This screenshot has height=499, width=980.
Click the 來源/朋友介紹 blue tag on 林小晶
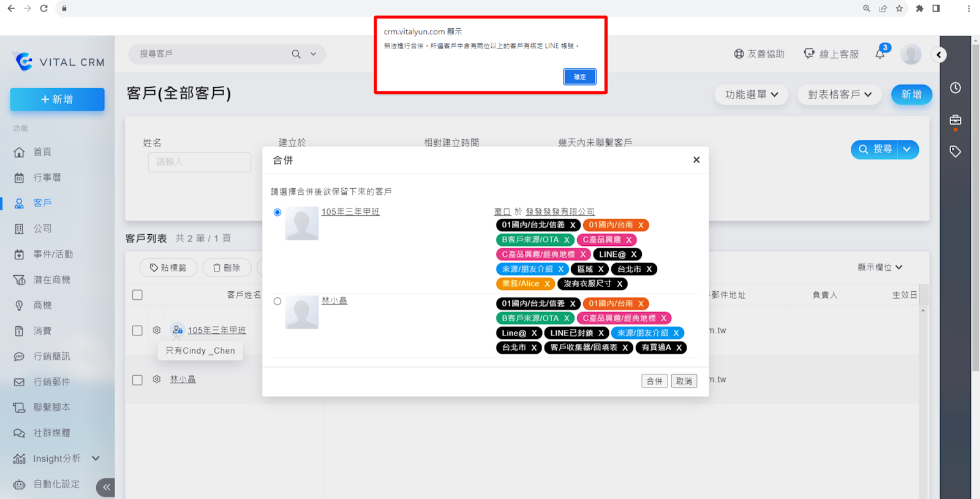643,333
